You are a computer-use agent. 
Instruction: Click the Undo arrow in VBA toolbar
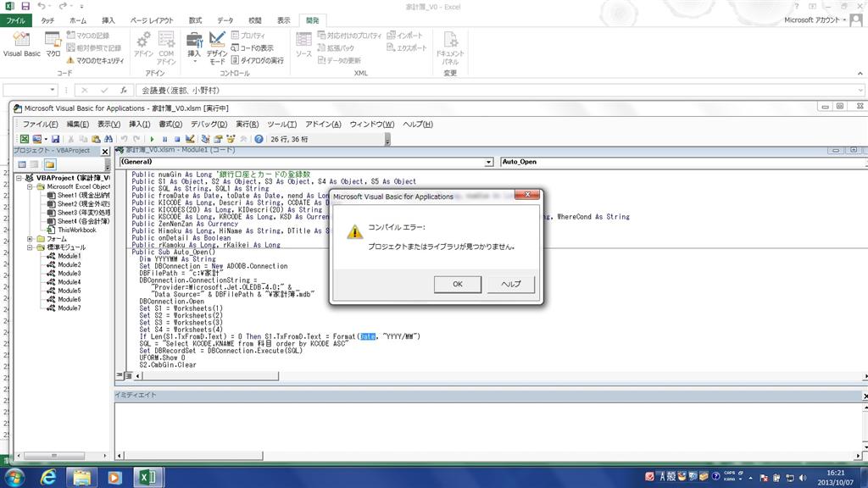[x=124, y=140]
